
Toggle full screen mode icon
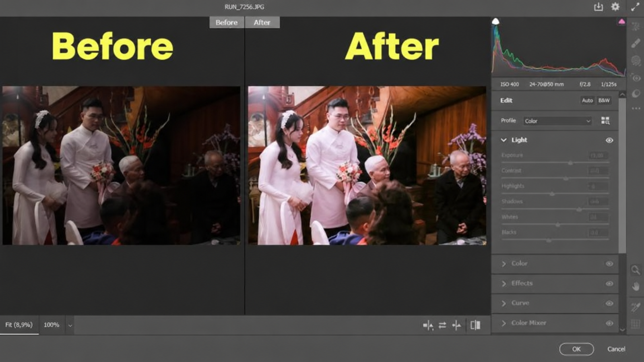(635, 7)
